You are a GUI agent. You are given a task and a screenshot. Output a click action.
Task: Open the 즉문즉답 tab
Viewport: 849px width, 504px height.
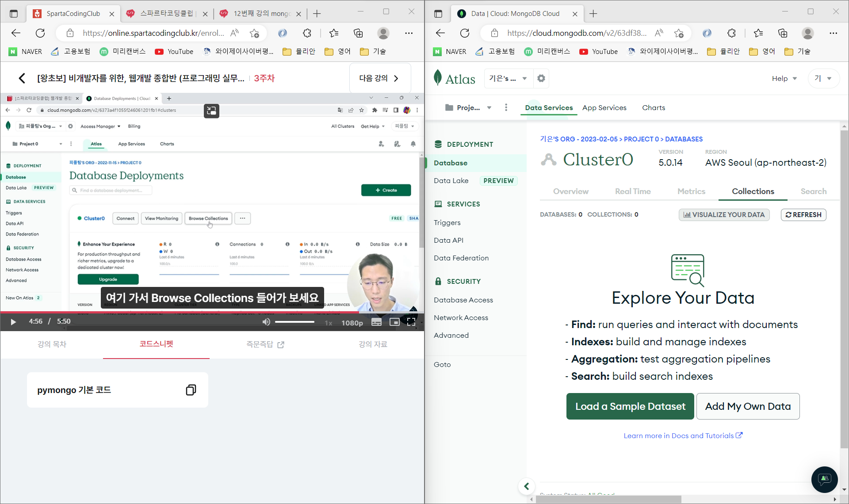(x=265, y=344)
